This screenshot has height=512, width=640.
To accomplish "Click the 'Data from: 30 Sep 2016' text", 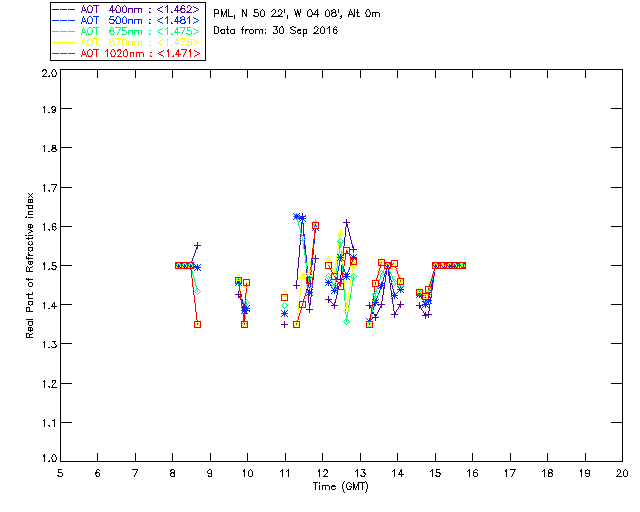I will (276, 31).
